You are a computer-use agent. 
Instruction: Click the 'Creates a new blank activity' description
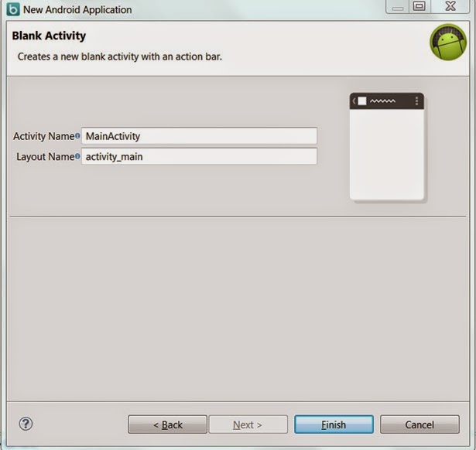point(120,56)
